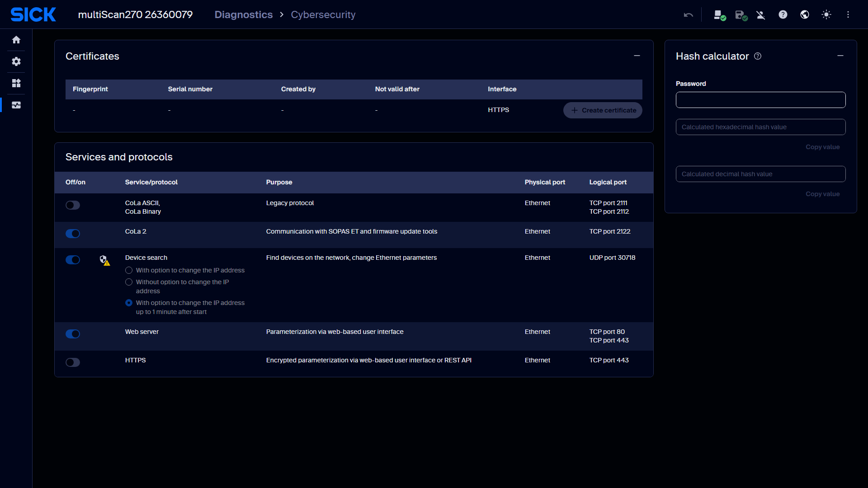The height and width of the screenshot is (488, 868).
Task: Click the calculated decimal hash value field
Action: click(x=760, y=174)
